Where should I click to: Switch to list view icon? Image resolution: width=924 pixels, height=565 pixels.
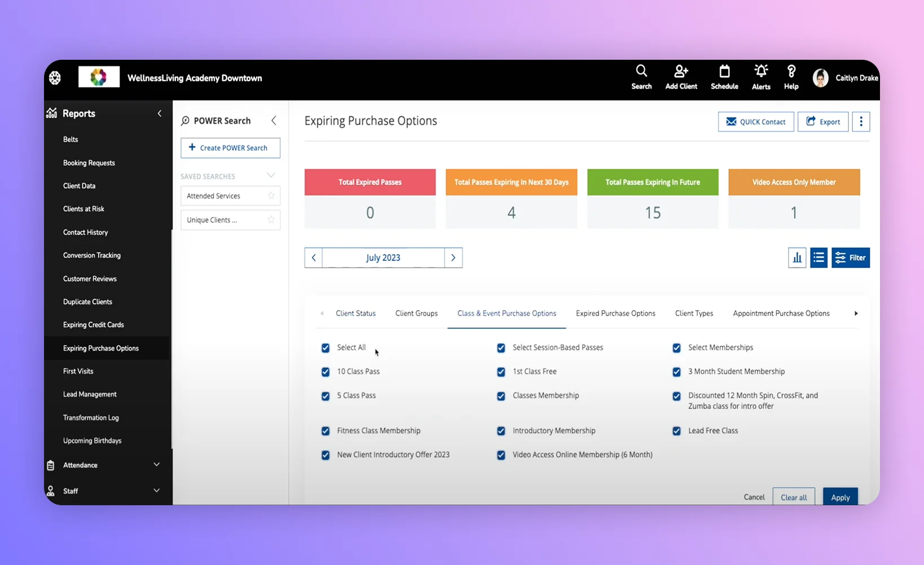tap(819, 258)
